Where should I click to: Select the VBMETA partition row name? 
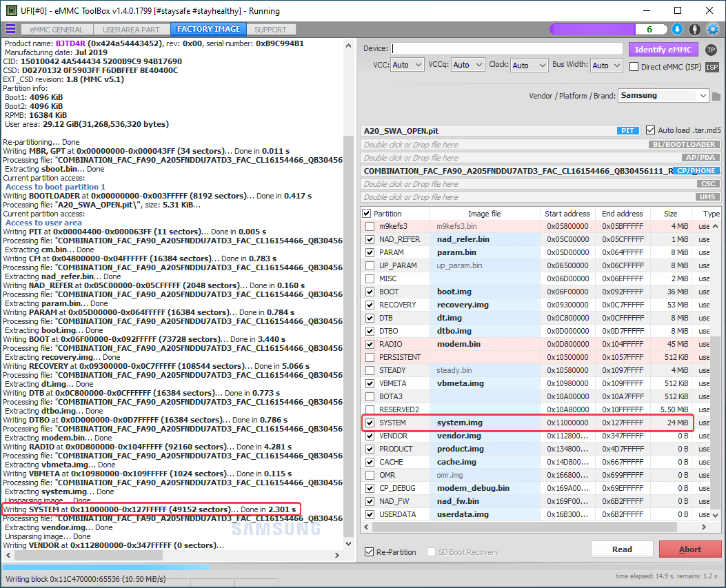[392, 383]
